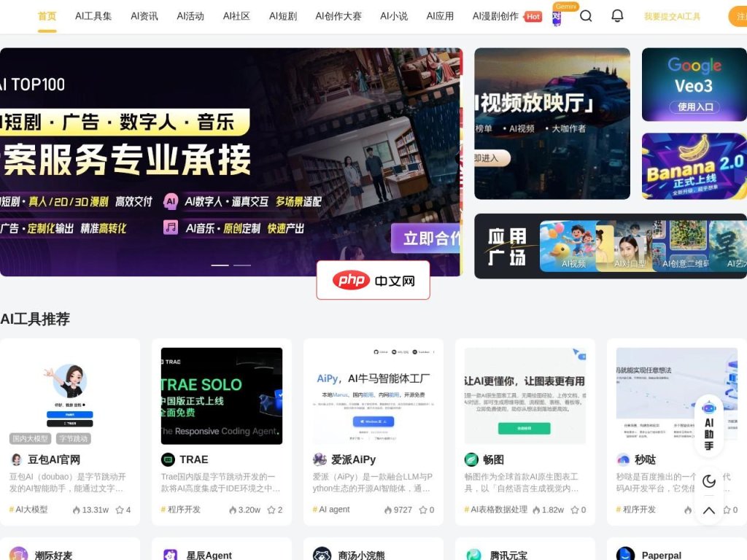The height and width of the screenshot is (560, 747).
Task: Click the Paperpal logo icon
Action: [625, 554]
